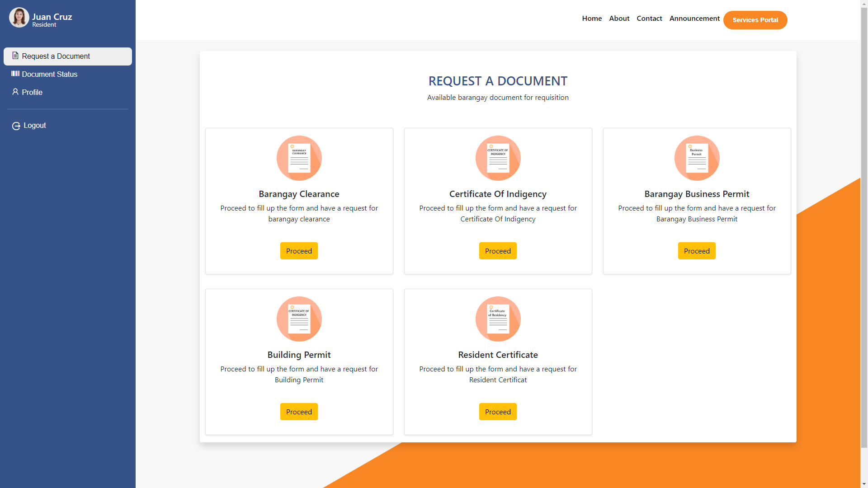This screenshot has height=488, width=868.
Task: Select the Barangay Business Permit icon
Action: pos(696,158)
